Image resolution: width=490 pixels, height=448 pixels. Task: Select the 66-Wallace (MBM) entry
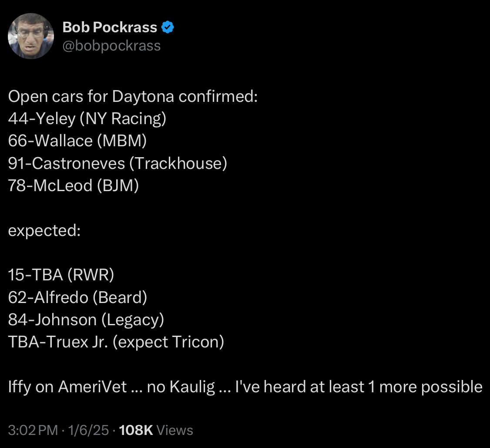[x=77, y=141]
